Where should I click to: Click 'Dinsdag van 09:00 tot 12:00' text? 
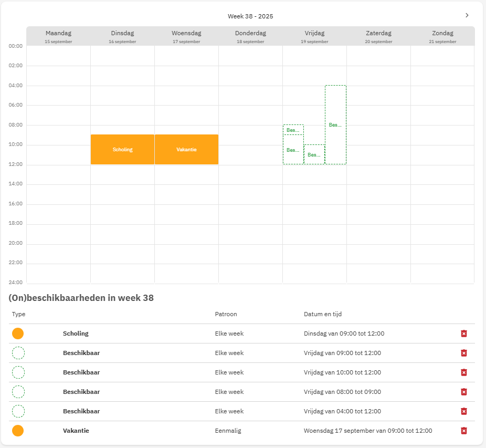[344, 334]
